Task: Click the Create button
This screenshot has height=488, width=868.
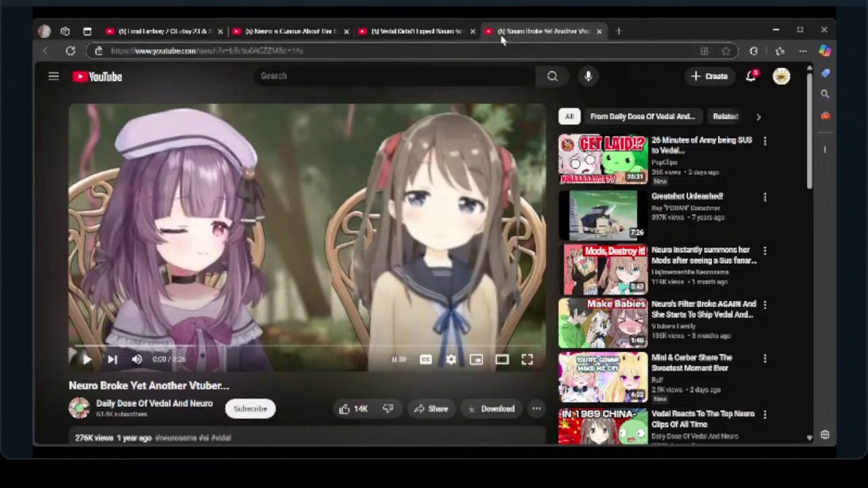Action: click(709, 77)
